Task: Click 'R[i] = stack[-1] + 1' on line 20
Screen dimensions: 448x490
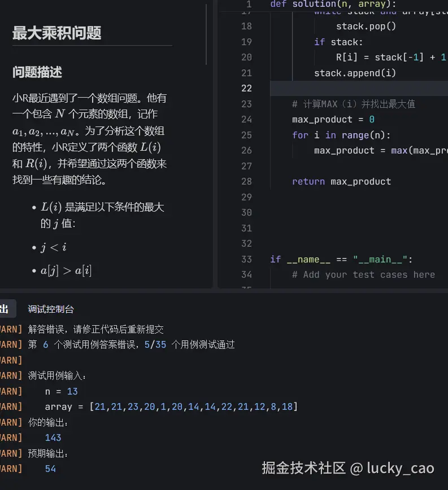Action: [x=391, y=58]
